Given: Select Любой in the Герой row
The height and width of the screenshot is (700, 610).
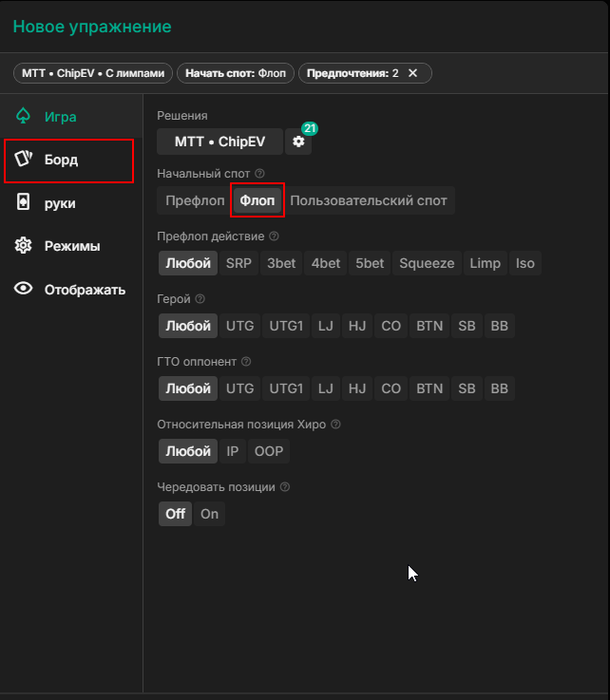Looking at the screenshot, I should (x=188, y=325).
